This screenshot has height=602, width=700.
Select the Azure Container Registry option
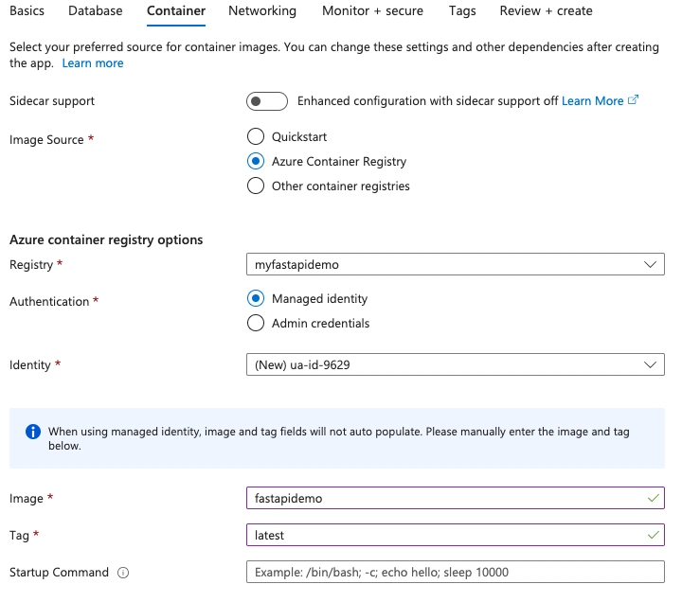coord(256,161)
